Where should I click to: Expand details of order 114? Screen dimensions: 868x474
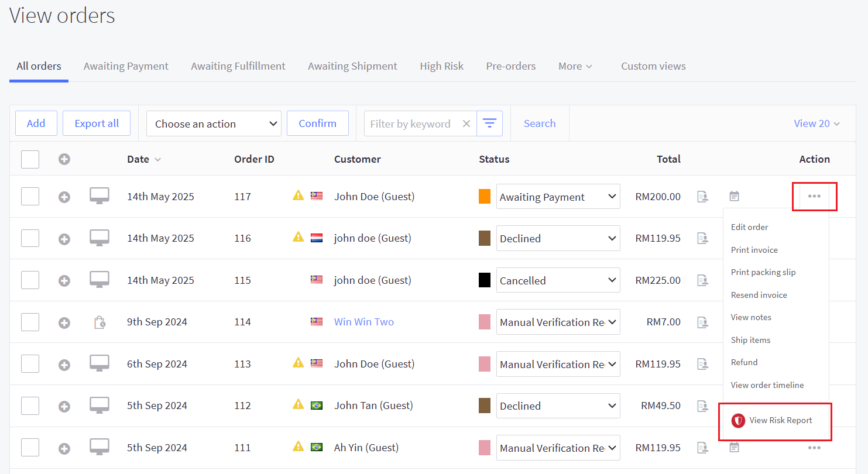click(x=64, y=322)
